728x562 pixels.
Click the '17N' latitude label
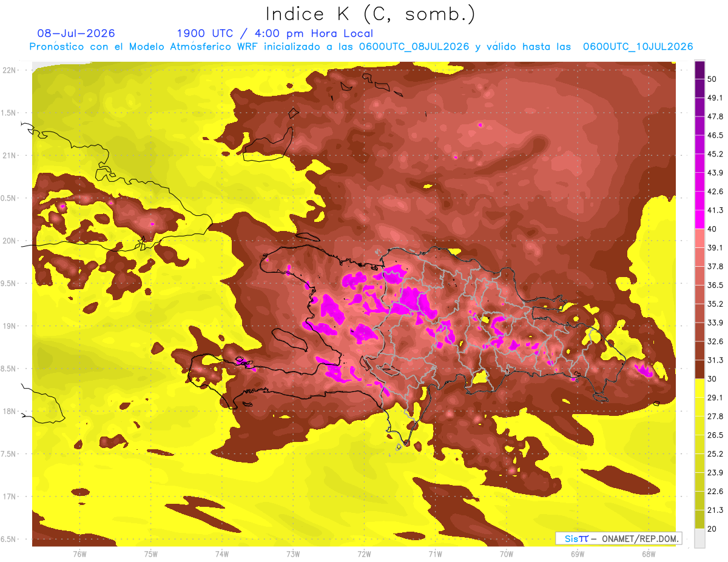pos(8,497)
